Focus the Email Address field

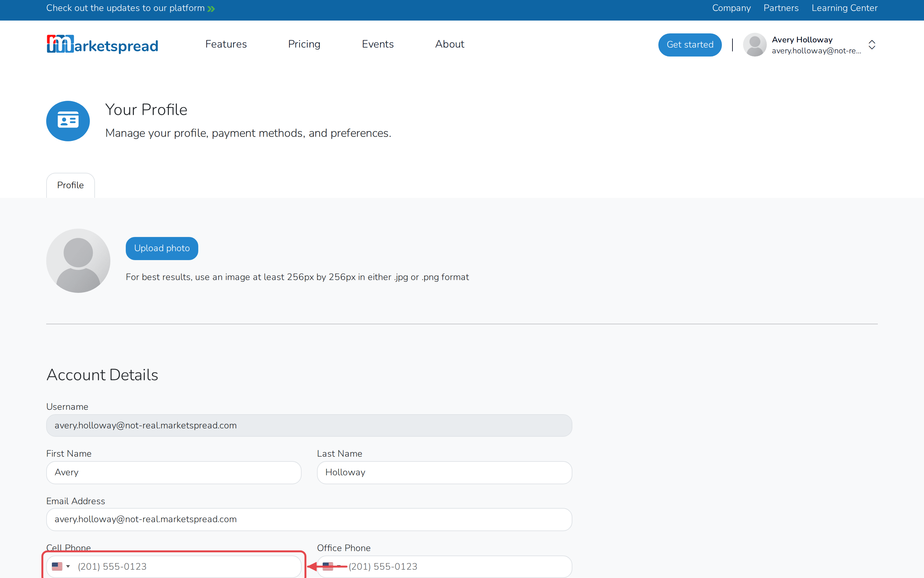(x=309, y=520)
